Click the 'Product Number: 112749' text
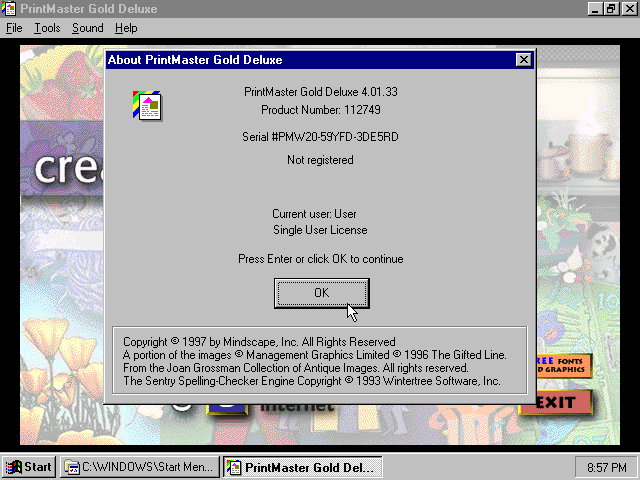The height and width of the screenshot is (480, 640). coord(321,110)
